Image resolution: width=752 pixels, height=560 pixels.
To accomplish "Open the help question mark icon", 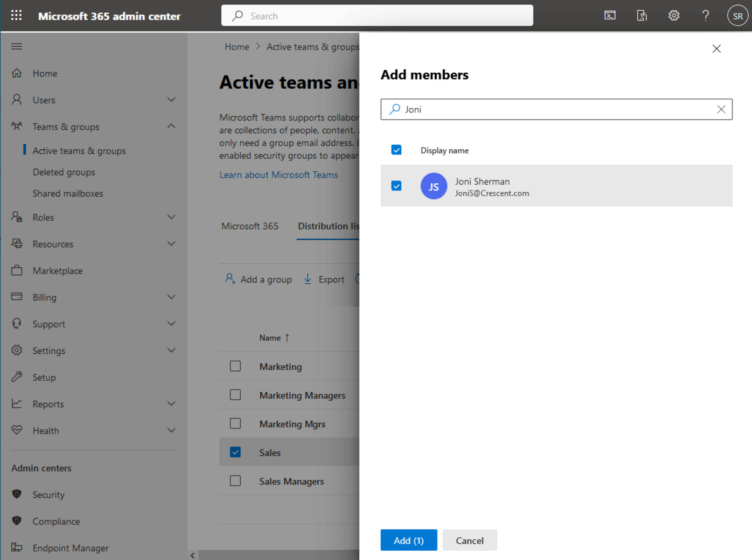I will 705,15.
